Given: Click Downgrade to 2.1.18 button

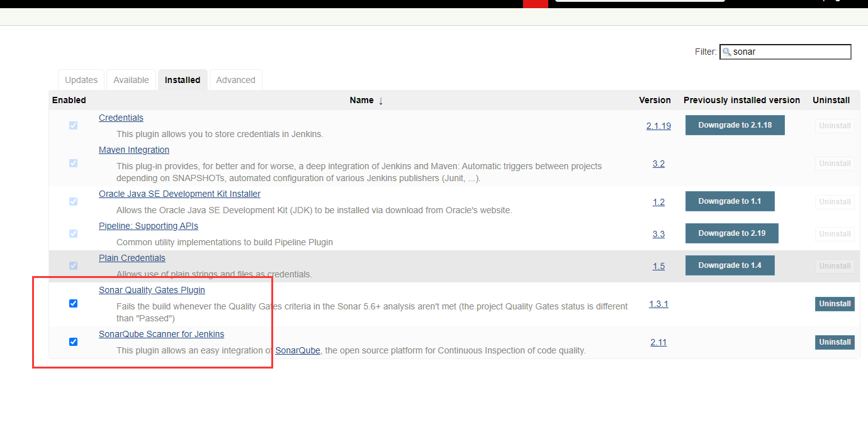Looking at the screenshot, I should [735, 125].
